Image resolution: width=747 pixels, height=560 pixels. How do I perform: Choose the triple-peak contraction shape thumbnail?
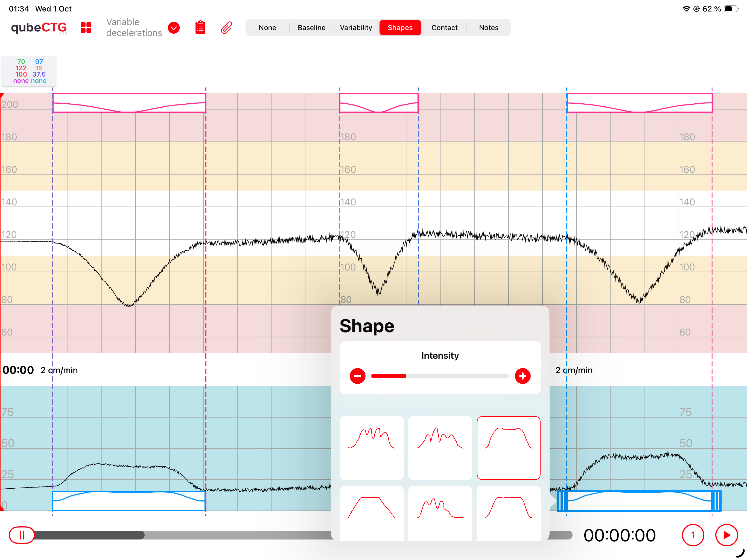click(x=372, y=448)
